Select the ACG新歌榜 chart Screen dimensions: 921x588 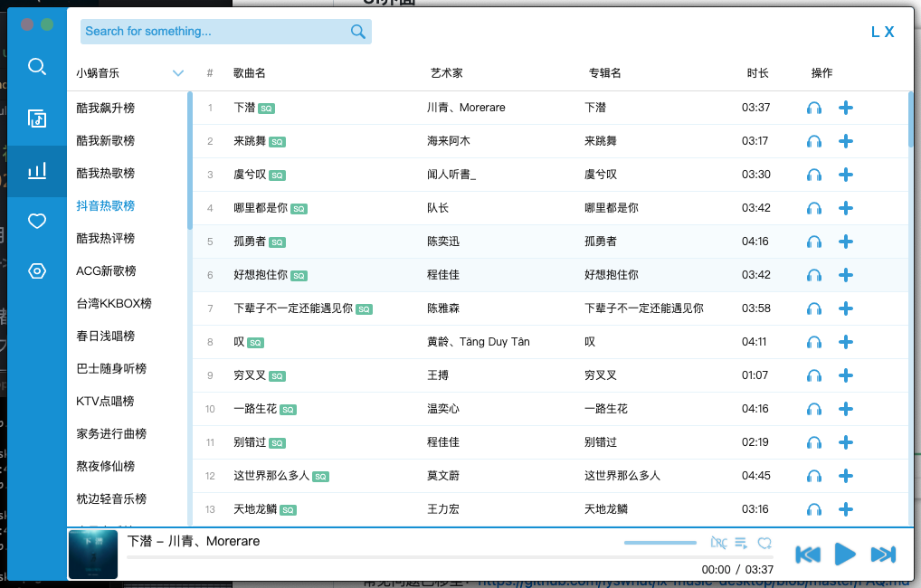[107, 270]
